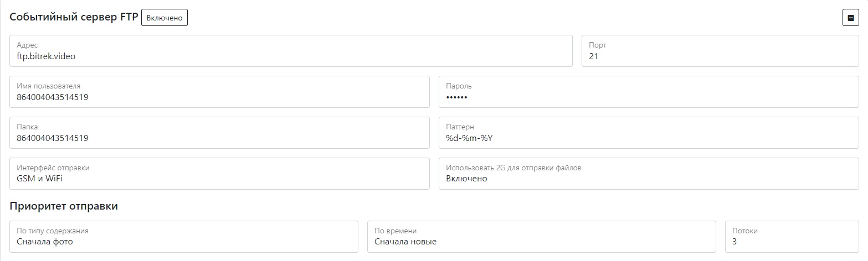Edit the Порт field showing 21
868x261 pixels.
click(x=720, y=51)
